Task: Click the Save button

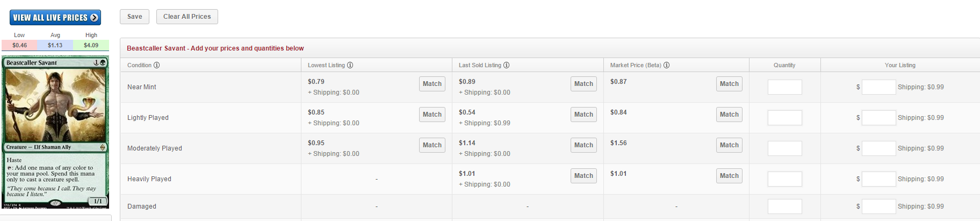Action: (x=134, y=17)
